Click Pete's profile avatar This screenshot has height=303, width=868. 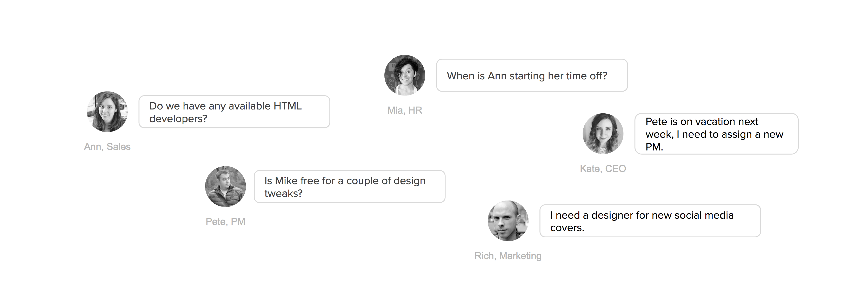tap(225, 186)
